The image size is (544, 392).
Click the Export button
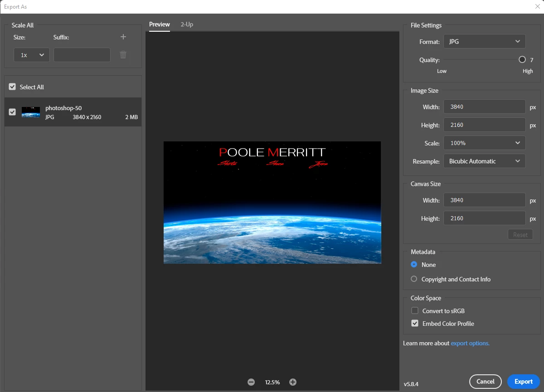click(x=524, y=382)
